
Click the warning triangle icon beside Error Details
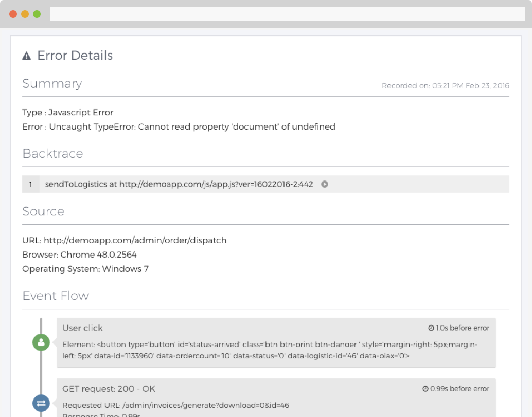coord(26,56)
